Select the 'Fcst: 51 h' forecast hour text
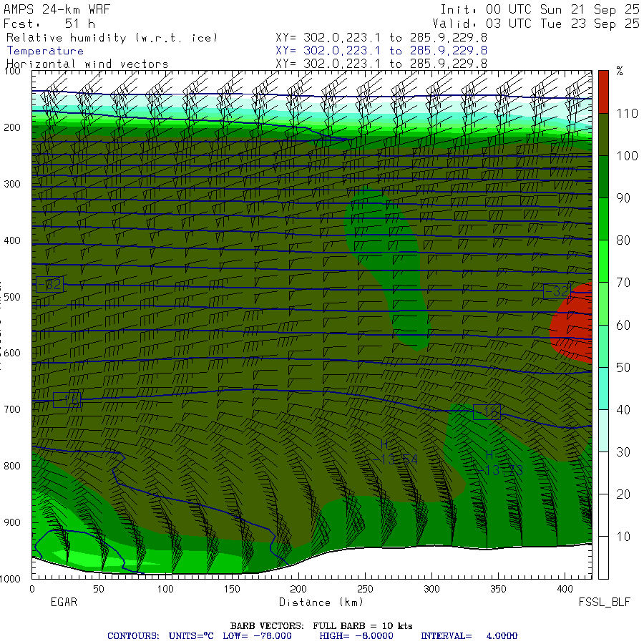This screenshot has height=644, width=644. (x=49, y=24)
